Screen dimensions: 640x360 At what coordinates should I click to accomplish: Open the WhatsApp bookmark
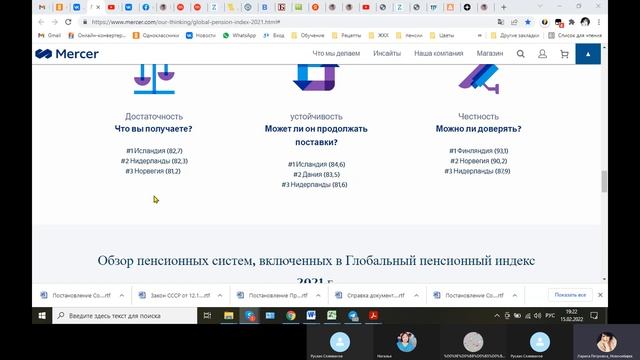tap(240, 36)
